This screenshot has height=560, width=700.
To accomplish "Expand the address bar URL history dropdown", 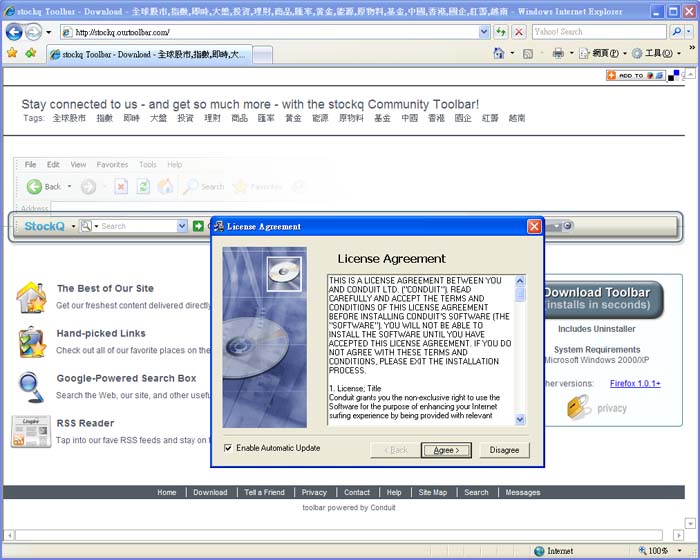I will [484, 32].
